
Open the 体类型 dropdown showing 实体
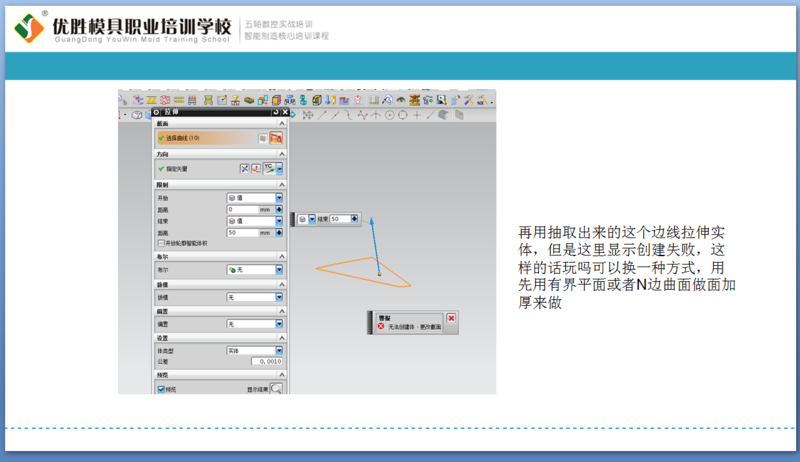pyautogui.click(x=255, y=351)
